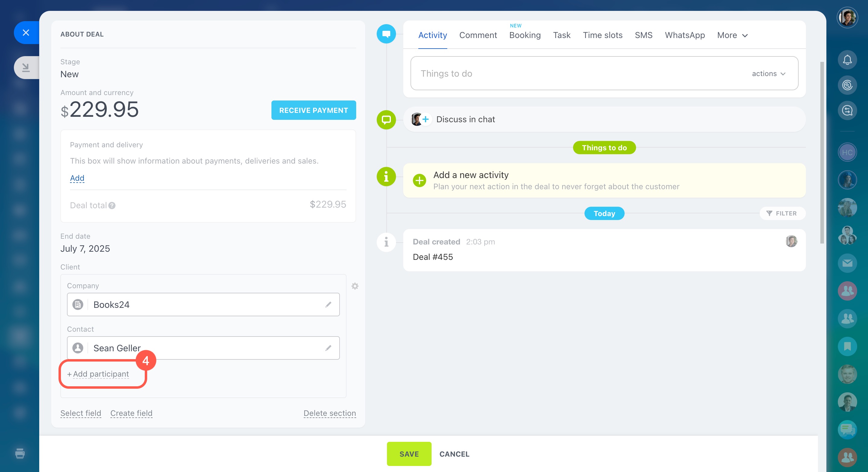868x472 pixels.
Task: Open the SMS tab
Action: pyautogui.click(x=643, y=35)
